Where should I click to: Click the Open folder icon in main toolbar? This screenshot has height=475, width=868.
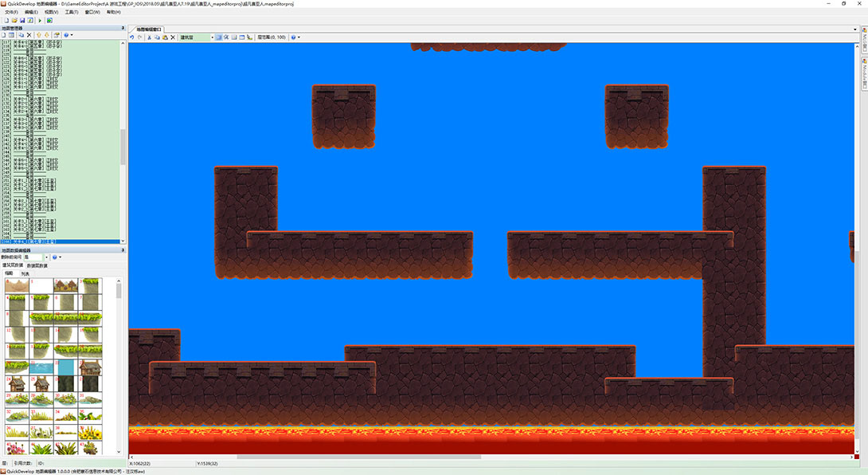pos(14,21)
